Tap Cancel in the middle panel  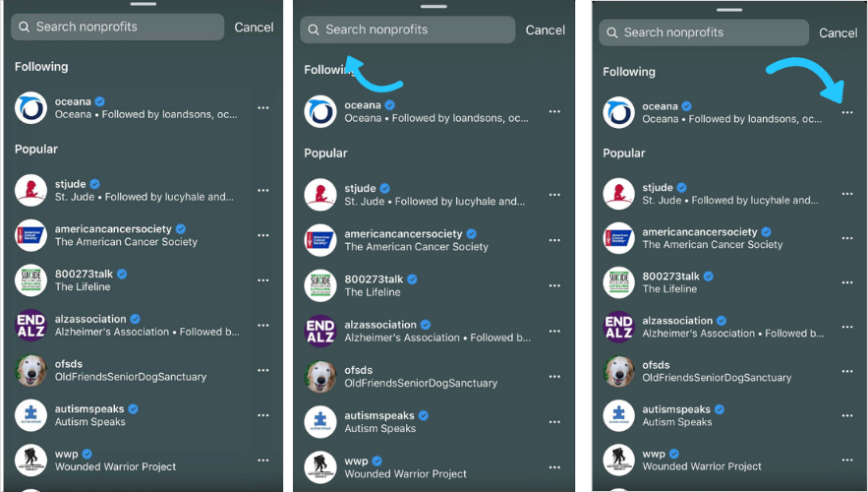click(545, 30)
